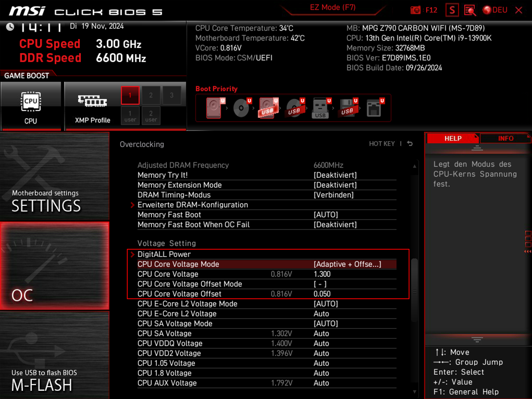The width and height of the screenshot is (532, 399).
Task: Click the HOT KEY label
Action: (x=382, y=144)
